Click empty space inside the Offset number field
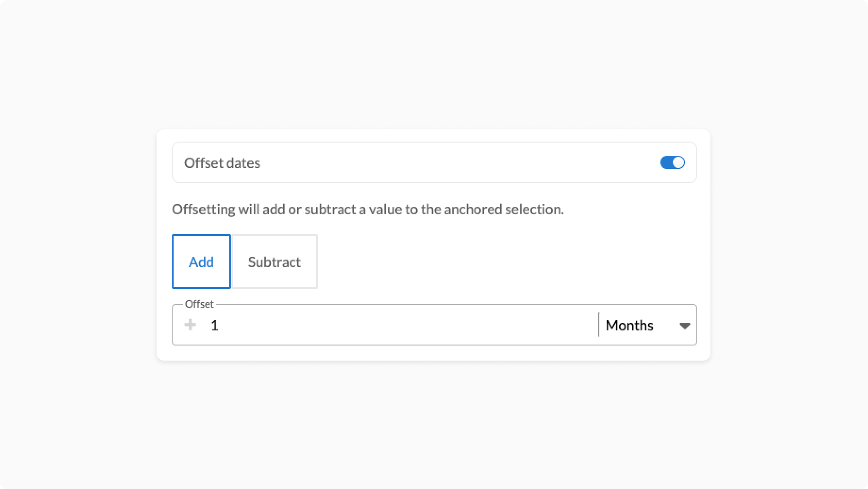Viewport: 868px width, 489px height. (x=401, y=325)
